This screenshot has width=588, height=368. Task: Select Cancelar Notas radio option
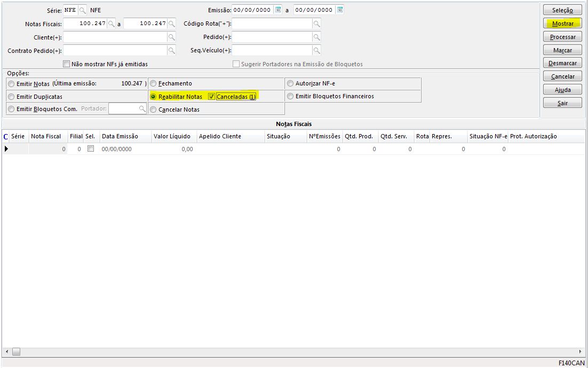coord(153,109)
